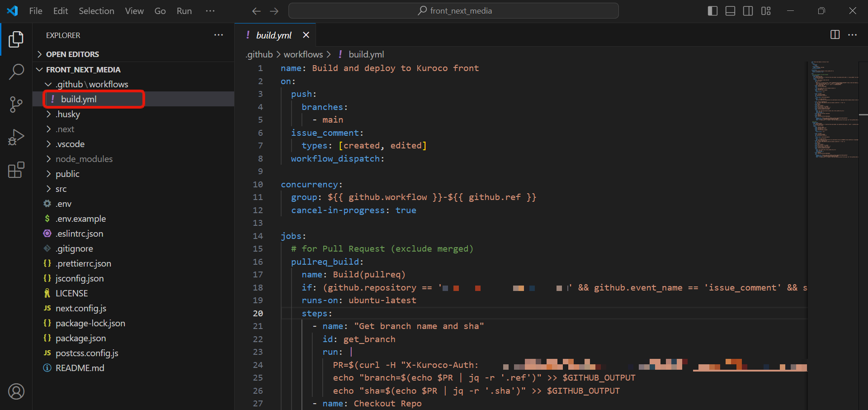Close the build.yml editor tab
This screenshot has height=410, width=868.
pyautogui.click(x=306, y=35)
